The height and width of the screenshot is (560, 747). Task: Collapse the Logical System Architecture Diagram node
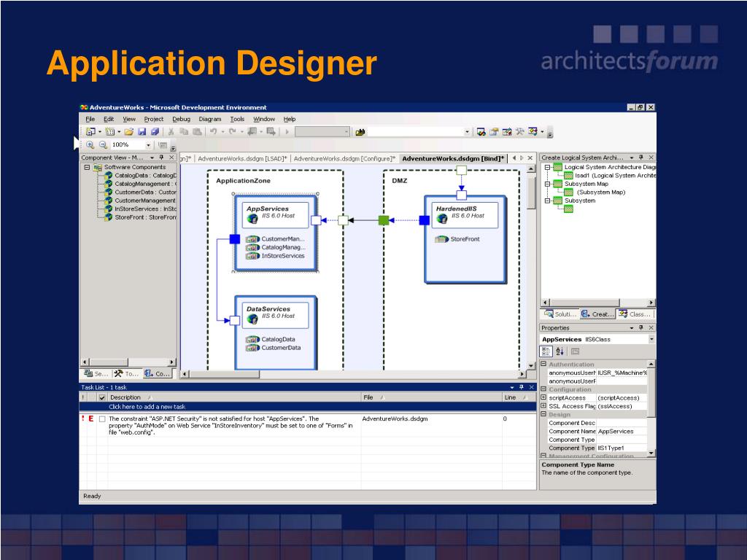[x=547, y=167]
